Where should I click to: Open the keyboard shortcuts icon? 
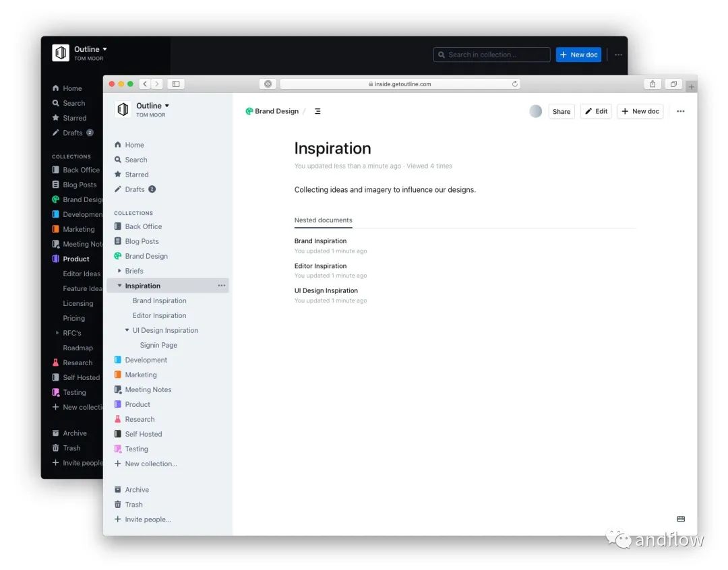[681, 519]
